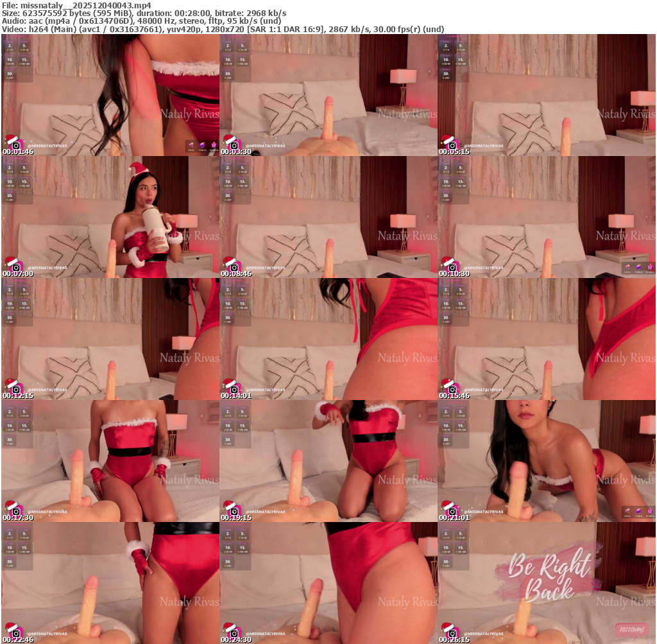
Task: View the frame at 00:12:15
Action: pos(110,339)
